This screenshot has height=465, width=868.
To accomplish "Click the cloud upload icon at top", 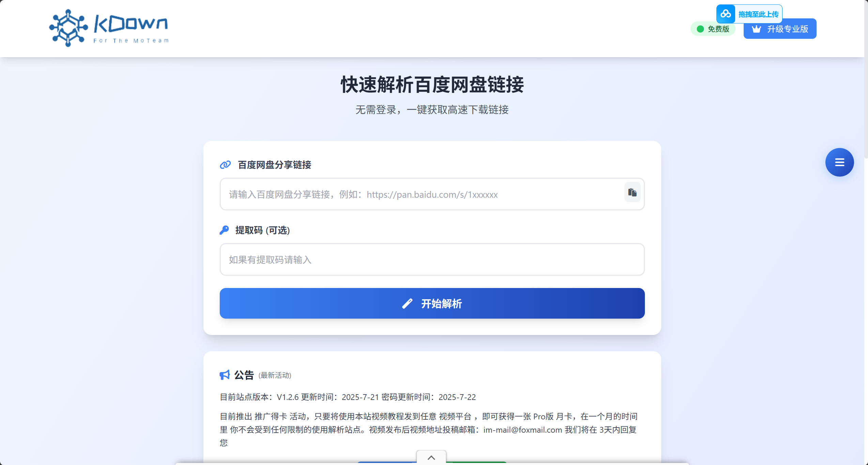I will 726,14.
